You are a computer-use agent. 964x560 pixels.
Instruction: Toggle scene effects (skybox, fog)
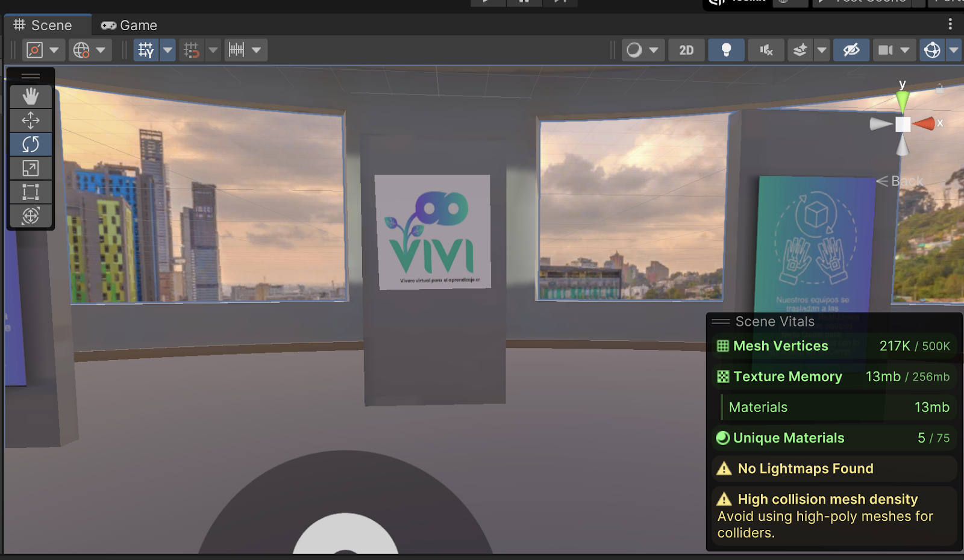tap(800, 50)
